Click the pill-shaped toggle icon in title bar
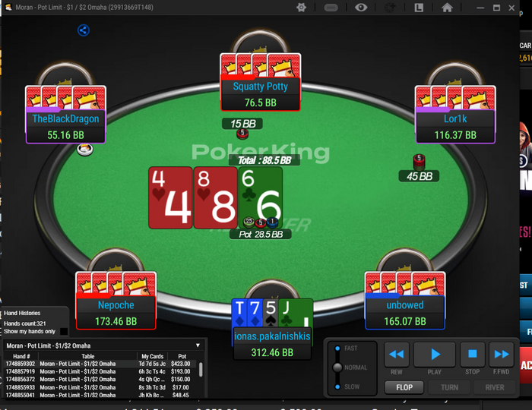Viewport: 532px width, 410px height. click(x=331, y=8)
